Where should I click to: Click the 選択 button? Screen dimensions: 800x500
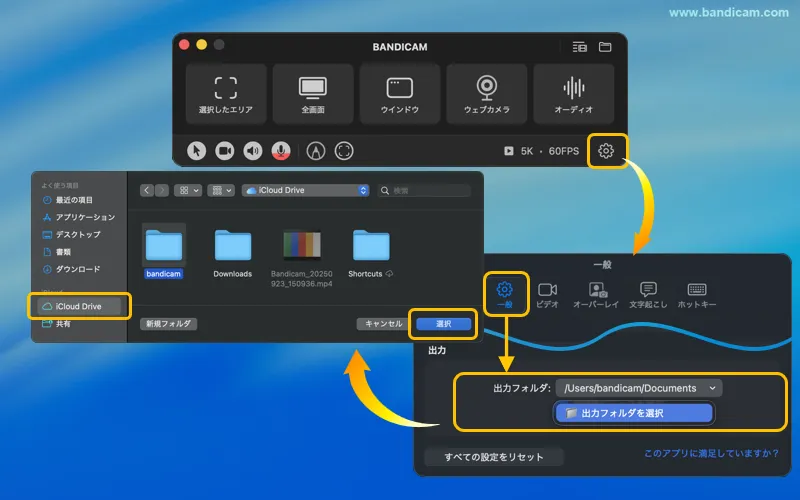pos(443,323)
